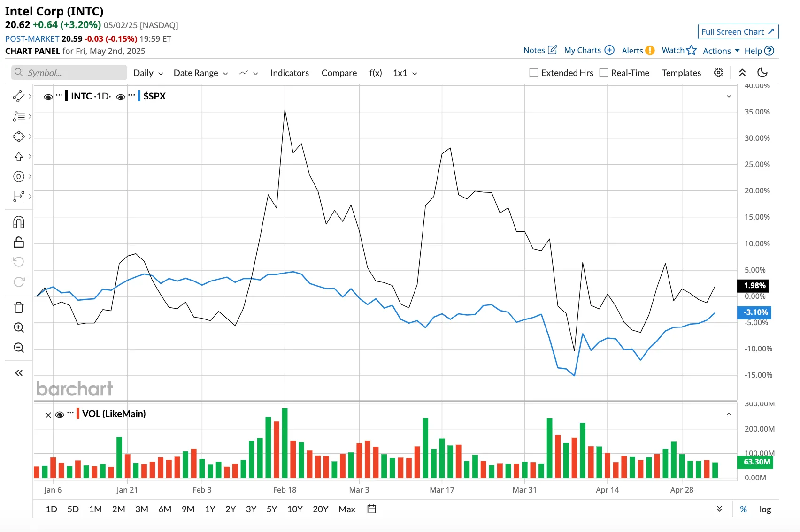Select the 3M time range

(x=142, y=509)
